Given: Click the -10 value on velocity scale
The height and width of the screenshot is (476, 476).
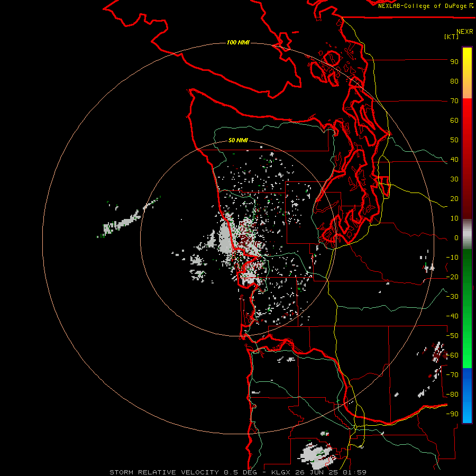Looking at the screenshot, I should pyautogui.click(x=452, y=258).
